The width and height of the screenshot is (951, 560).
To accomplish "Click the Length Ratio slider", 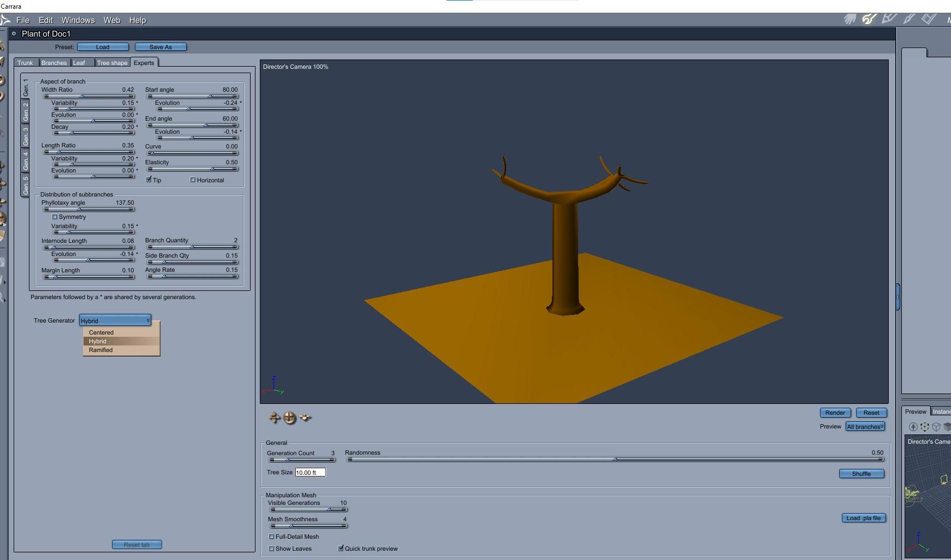I will point(89,152).
